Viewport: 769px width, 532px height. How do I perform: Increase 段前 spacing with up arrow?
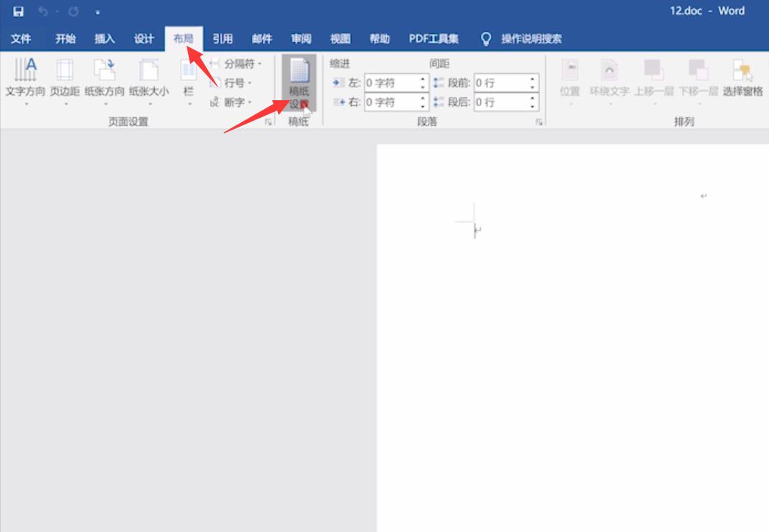click(532, 78)
